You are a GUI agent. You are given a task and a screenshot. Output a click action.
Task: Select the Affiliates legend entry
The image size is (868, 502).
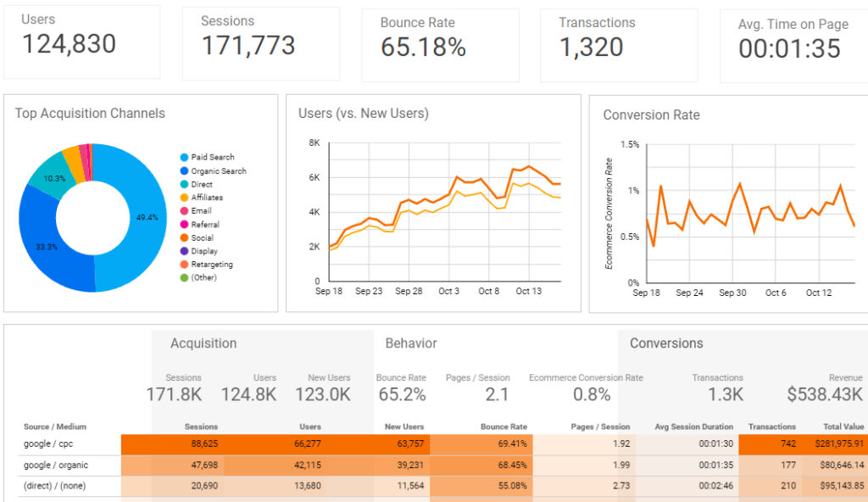point(202,198)
